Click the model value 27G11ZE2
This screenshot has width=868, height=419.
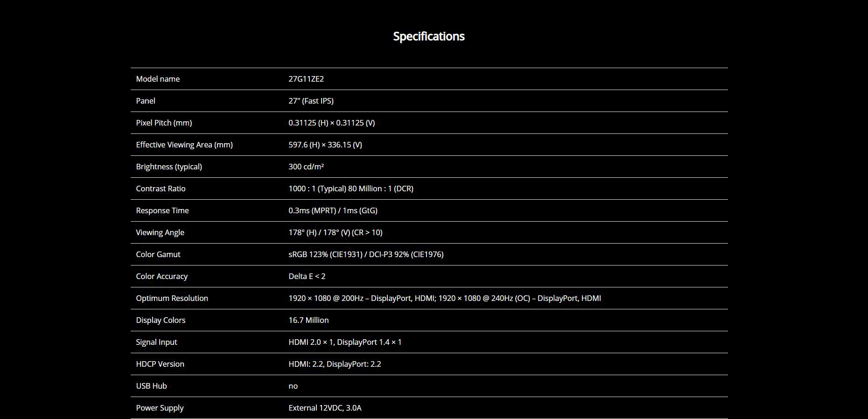(x=306, y=79)
